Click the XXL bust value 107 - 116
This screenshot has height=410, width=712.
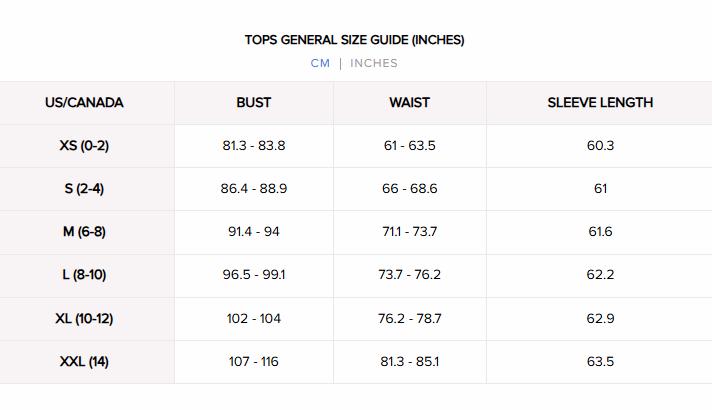coord(254,361)
